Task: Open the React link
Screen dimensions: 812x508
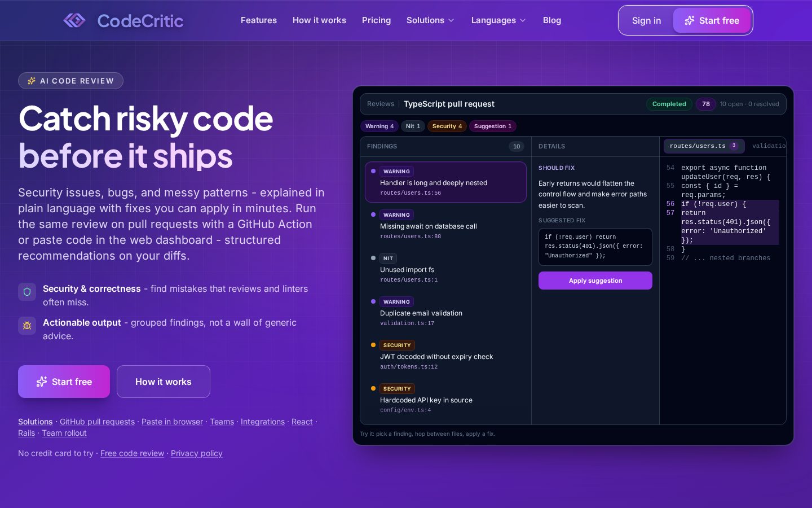Action: 302,422
